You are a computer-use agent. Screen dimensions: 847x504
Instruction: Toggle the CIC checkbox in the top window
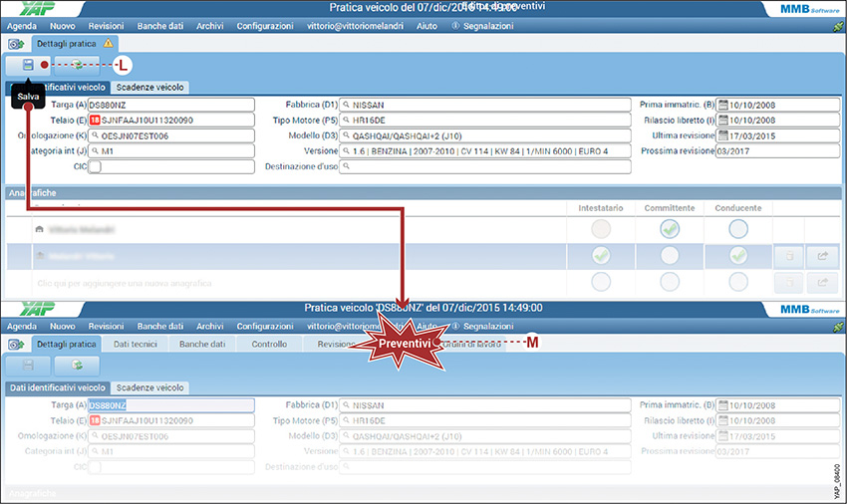[95, 166]
